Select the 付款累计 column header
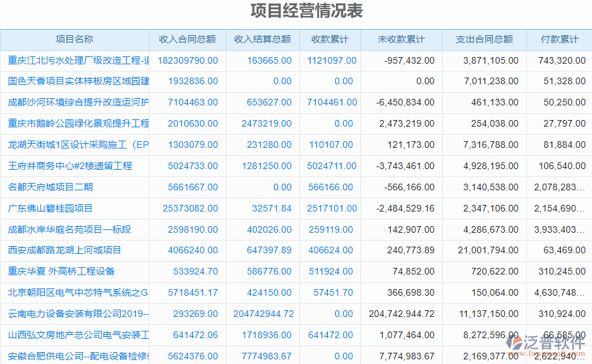Image resolution: width=592 pixels, height=364 pixels. click(559, 40)
